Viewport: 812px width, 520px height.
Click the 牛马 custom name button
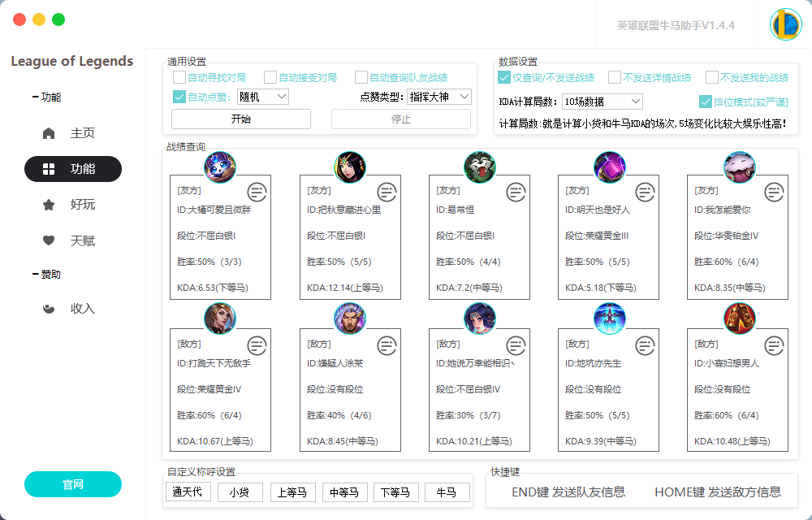[447, 492]
